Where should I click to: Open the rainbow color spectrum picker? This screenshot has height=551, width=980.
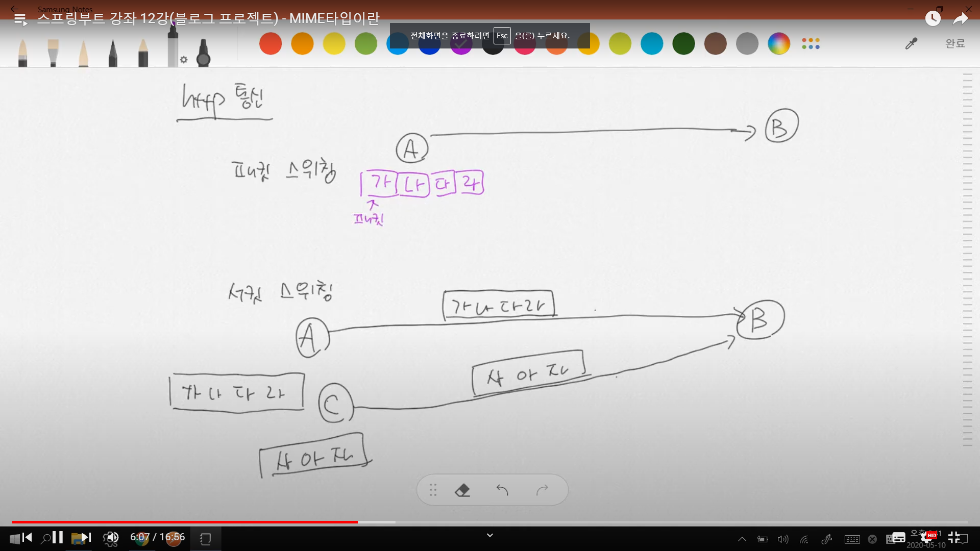pyautogui.click(x=779, y=44)
